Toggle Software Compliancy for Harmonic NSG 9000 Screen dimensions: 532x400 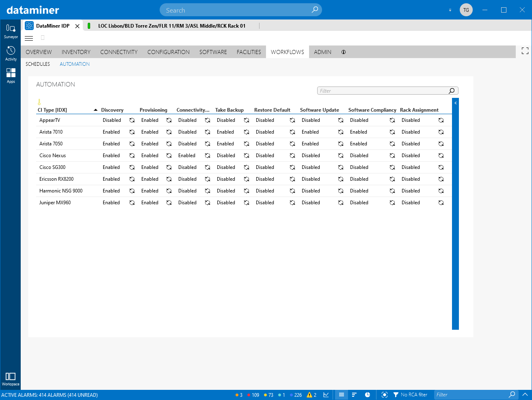(392, 191)
